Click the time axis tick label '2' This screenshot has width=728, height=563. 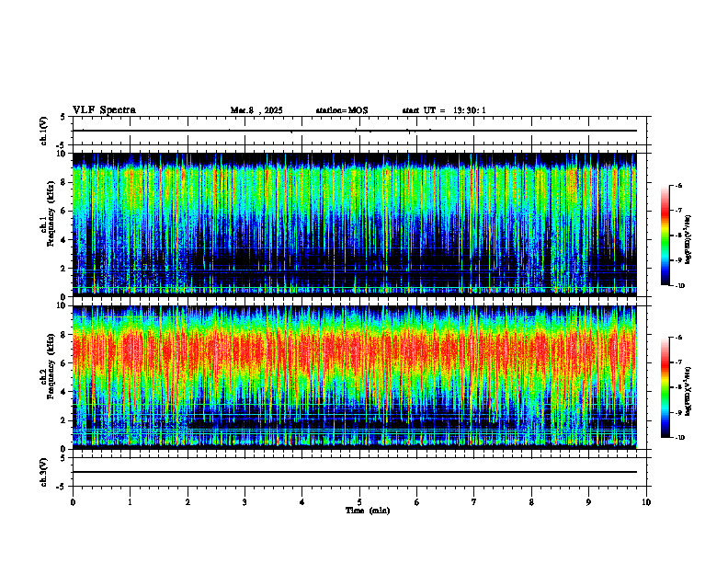point(188,502)
